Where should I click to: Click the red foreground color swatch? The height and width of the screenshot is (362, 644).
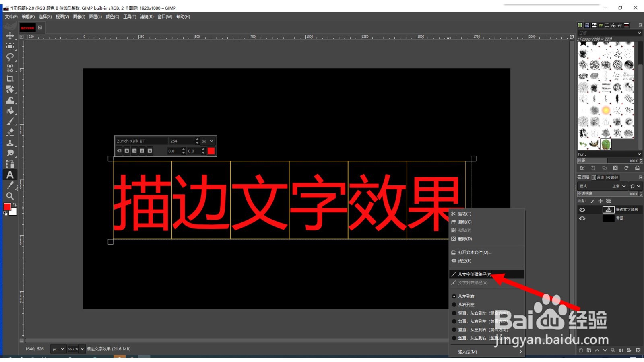coord(7,206)
